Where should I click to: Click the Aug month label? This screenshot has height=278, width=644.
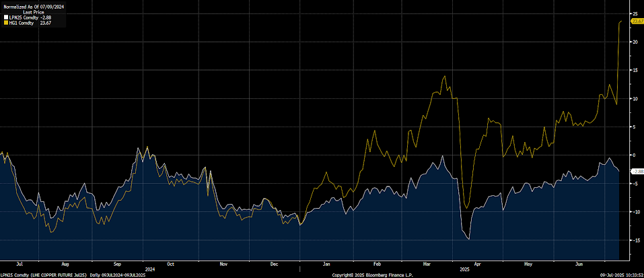(x=65, y=265)
